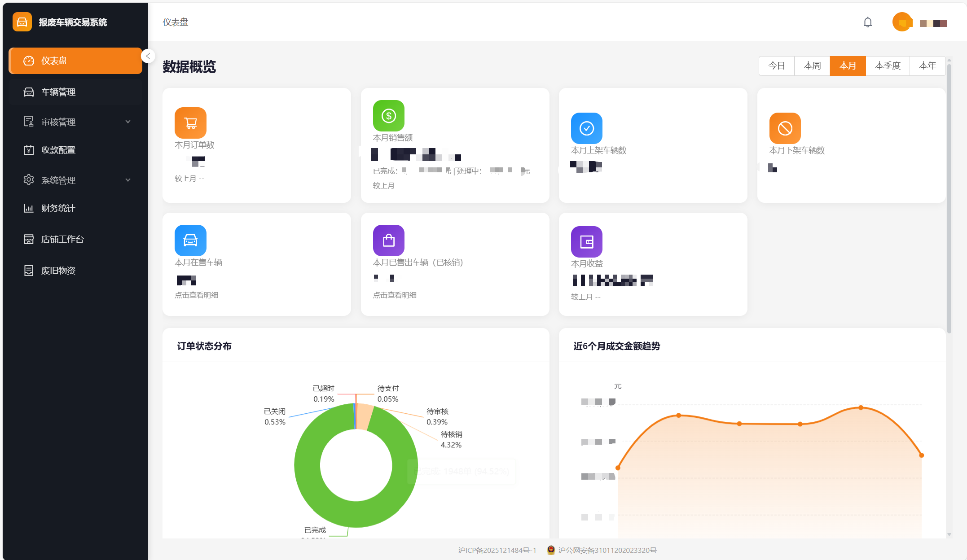This screenshot has height=560, width=967.
Task: Click the 已超时 0.19% chart label
Action: (x=324, y=394)
